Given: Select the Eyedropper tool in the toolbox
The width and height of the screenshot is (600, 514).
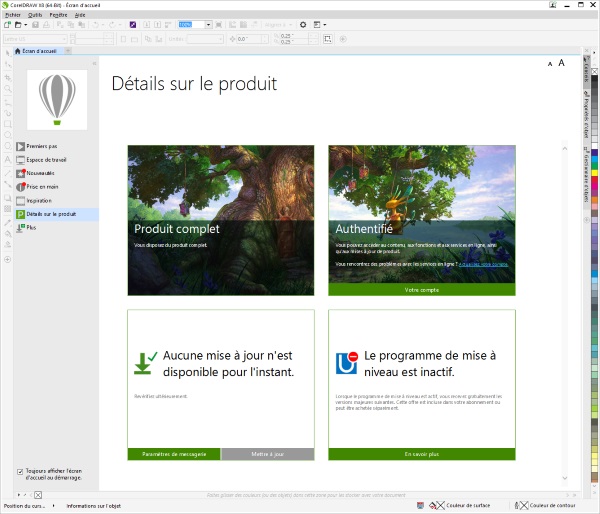Looking at the screenshot, I should point(7,222).
